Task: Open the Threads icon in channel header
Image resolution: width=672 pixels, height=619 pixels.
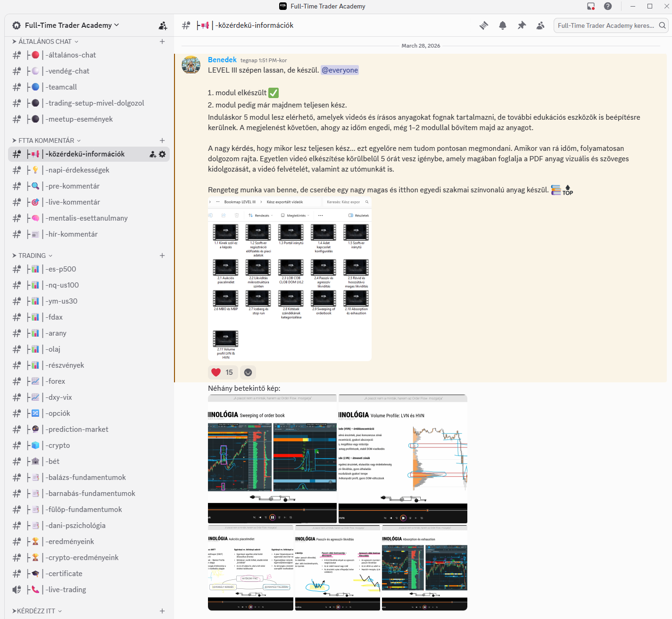Action: (484, 25)
